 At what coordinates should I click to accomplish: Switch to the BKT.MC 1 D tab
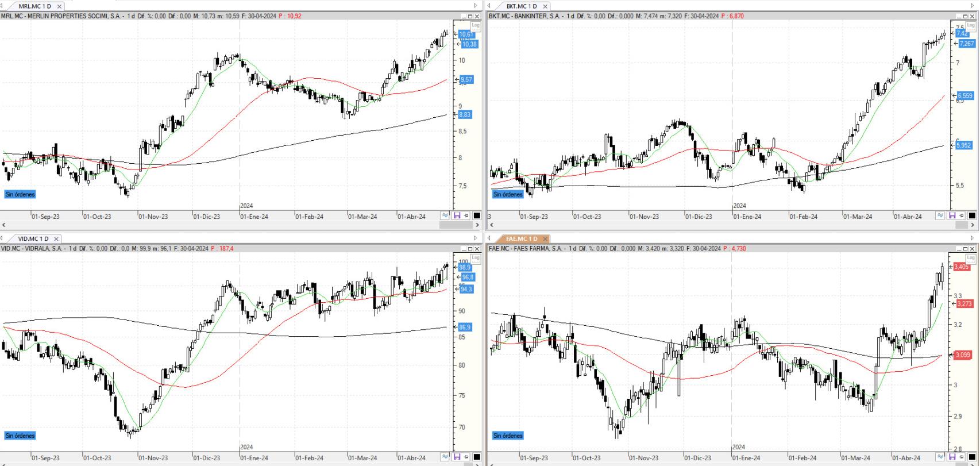click(522, 6)
